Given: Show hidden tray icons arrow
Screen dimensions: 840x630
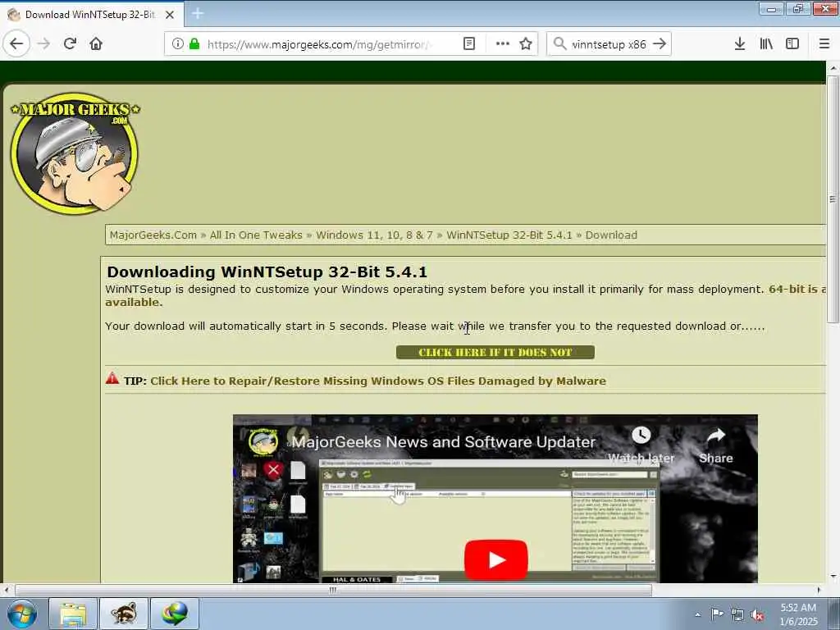Looking at the screenshot, I should (697, 614).
